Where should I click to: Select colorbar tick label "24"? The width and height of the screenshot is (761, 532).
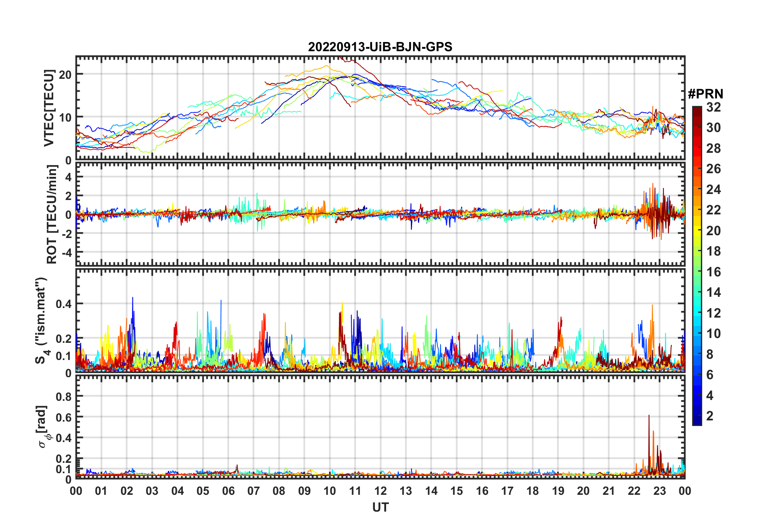[714, 190]
